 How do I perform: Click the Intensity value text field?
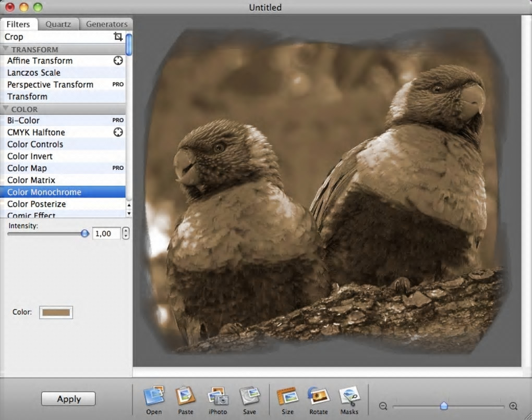[106, 233]
